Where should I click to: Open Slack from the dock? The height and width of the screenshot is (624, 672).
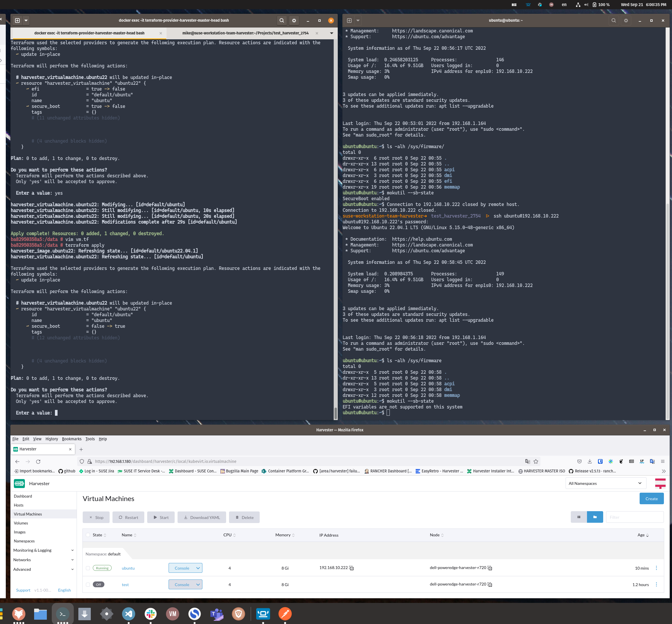[x=151, y=614]
